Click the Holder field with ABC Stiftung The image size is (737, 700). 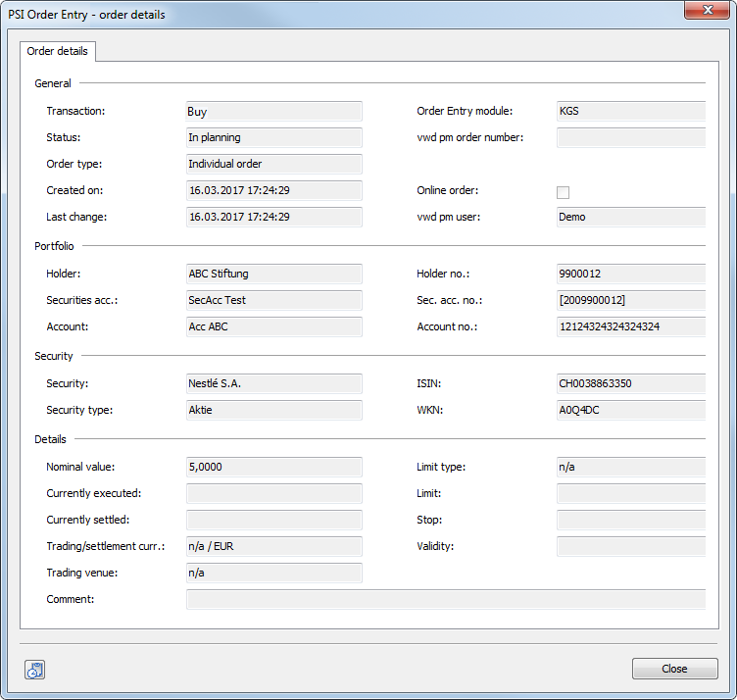coord(273,275)
